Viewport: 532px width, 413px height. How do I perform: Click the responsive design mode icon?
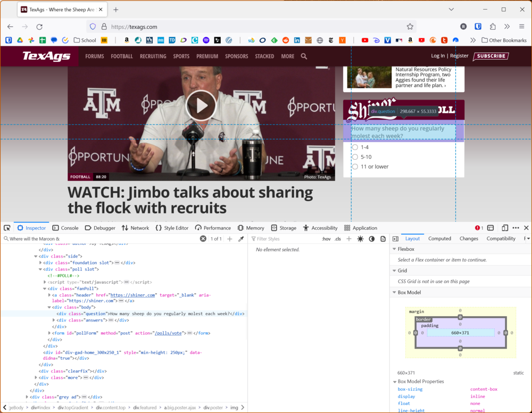(505, 228)
